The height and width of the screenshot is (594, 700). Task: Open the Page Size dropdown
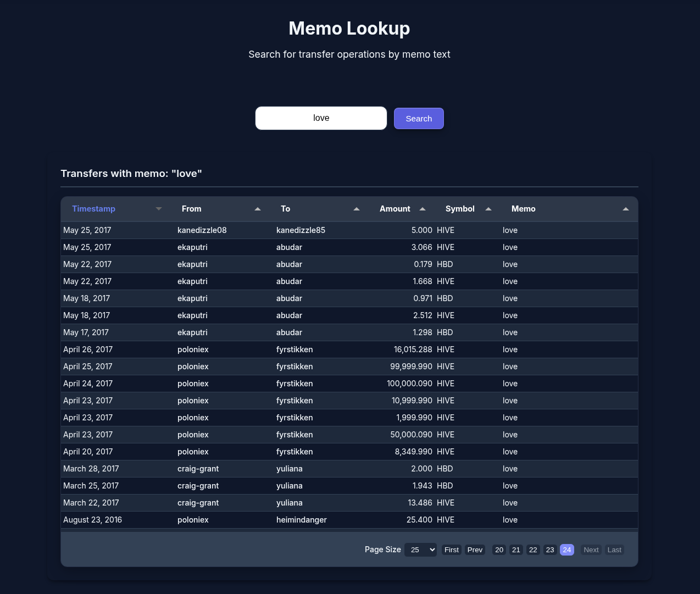point(420,549)
